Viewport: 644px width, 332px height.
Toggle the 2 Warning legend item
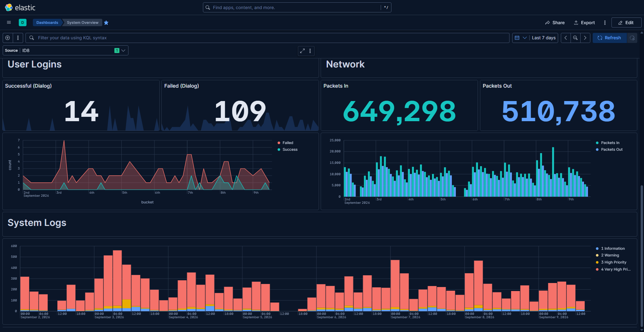pyautogui.click(x=610, y=255)
